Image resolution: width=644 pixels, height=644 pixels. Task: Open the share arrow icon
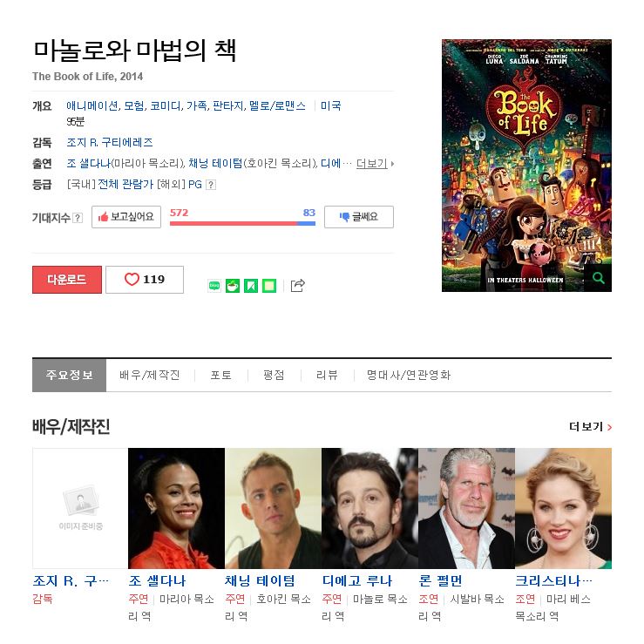[298, 285]
